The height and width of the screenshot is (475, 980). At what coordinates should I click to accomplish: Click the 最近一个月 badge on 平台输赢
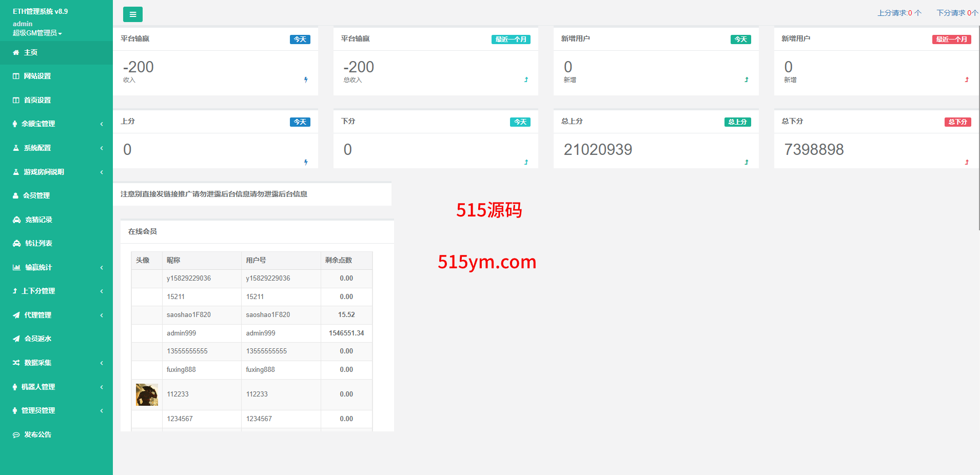pos(511,39)
